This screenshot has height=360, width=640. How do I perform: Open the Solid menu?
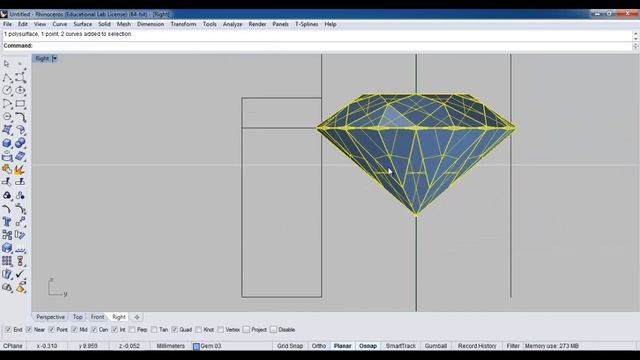coord(104,24)
